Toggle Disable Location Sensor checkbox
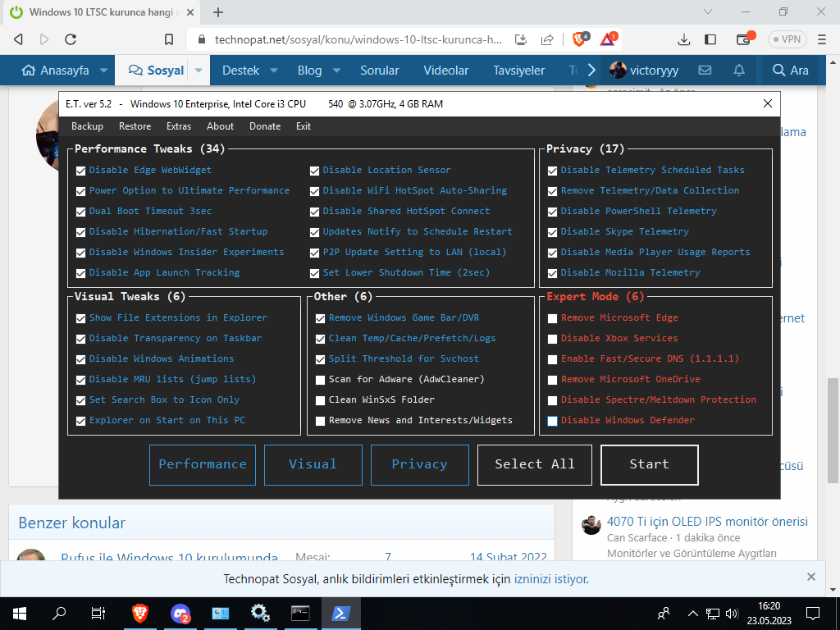The image size is (840, 630). 314,171
